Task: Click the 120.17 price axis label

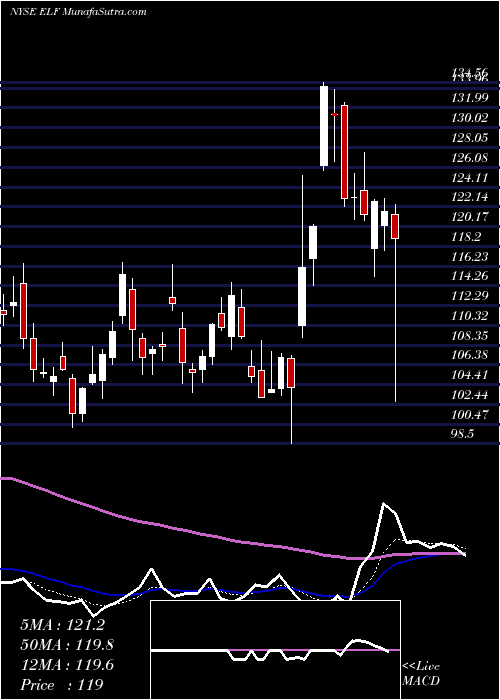Action: tap(469, 217)
